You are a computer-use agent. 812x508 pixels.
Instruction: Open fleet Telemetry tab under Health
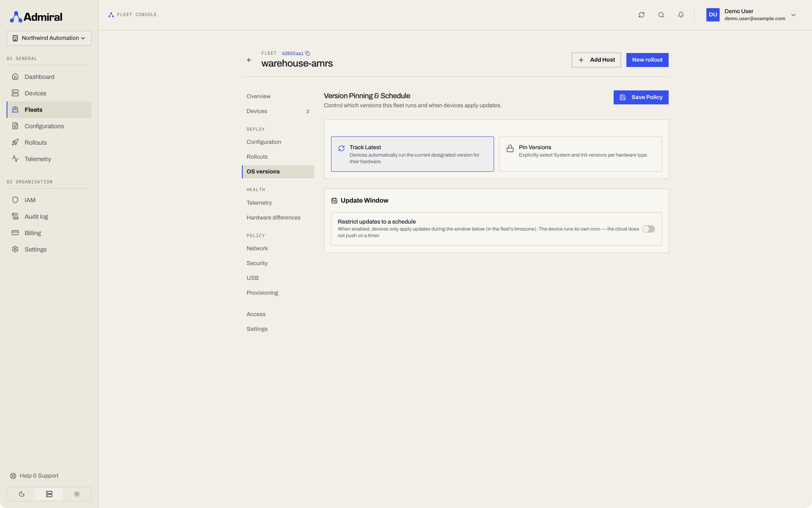coord(278,203)
